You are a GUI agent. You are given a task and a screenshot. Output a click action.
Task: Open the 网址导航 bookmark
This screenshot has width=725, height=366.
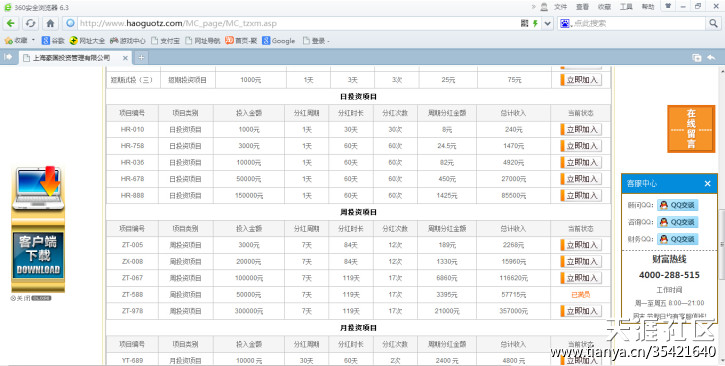[203, 41]
